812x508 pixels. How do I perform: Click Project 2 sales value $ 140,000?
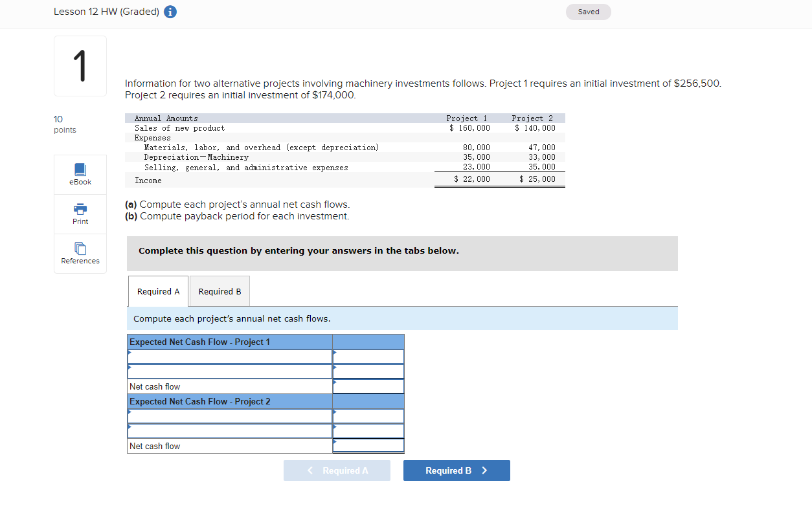click(536, 128)
